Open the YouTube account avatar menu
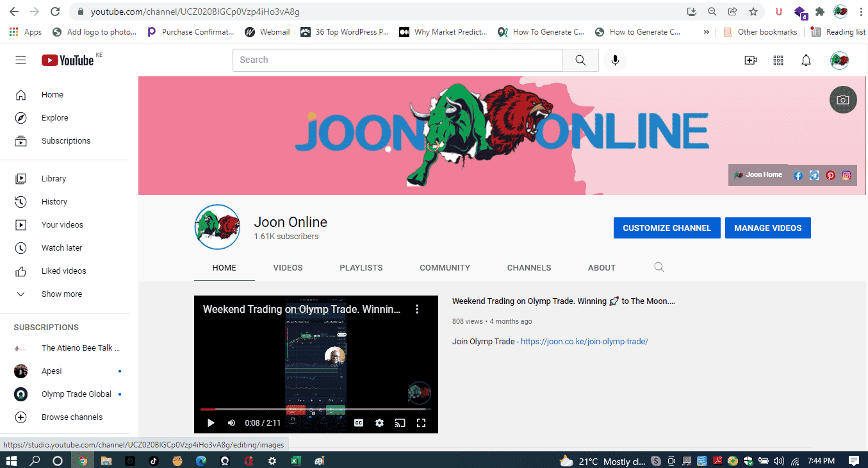 coord(839,60)
